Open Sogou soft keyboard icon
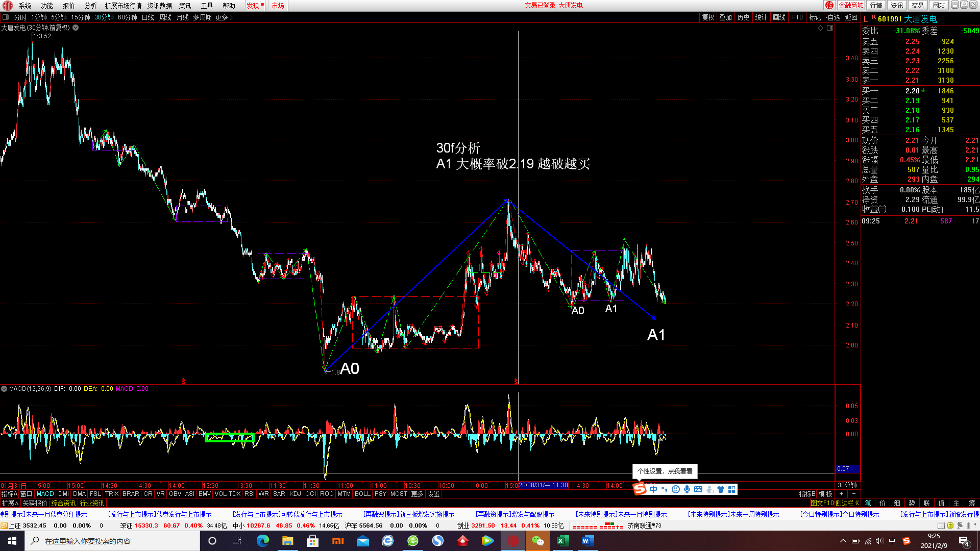The image size is (980, 551). pyautogui.click(x=698, y=489)
